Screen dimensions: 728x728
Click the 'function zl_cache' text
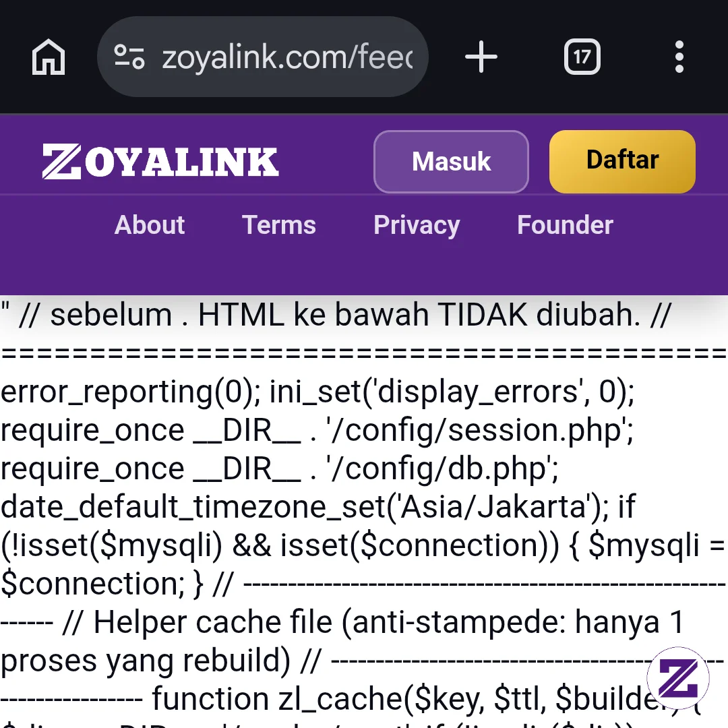point(277,698)
